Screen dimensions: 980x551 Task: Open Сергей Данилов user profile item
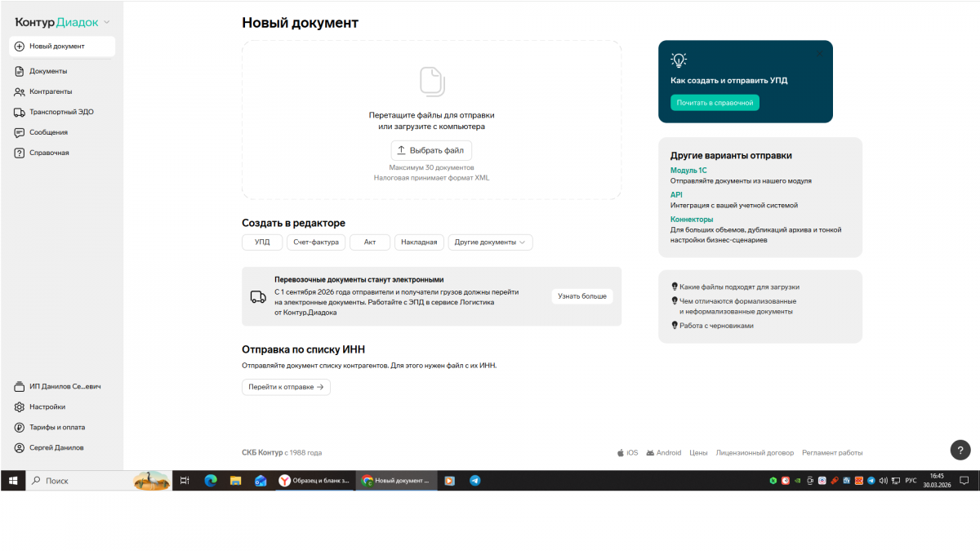(56, 447)
